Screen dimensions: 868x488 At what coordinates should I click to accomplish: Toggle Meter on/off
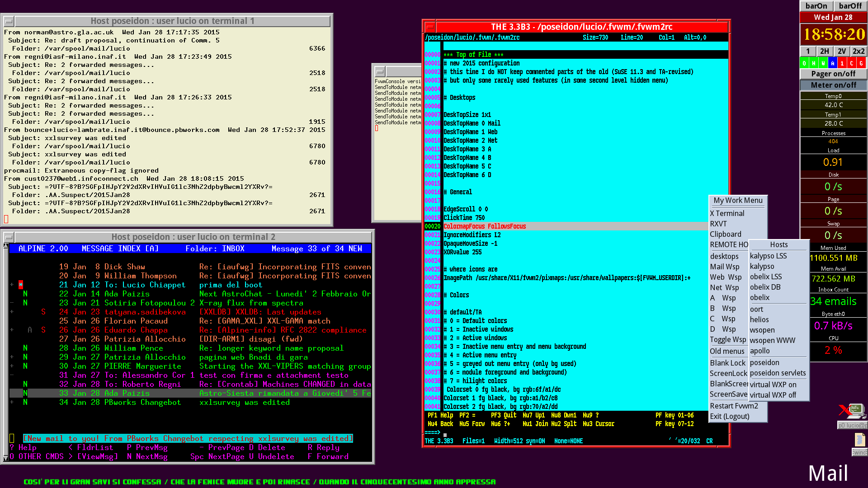click(x=833, y=85)
